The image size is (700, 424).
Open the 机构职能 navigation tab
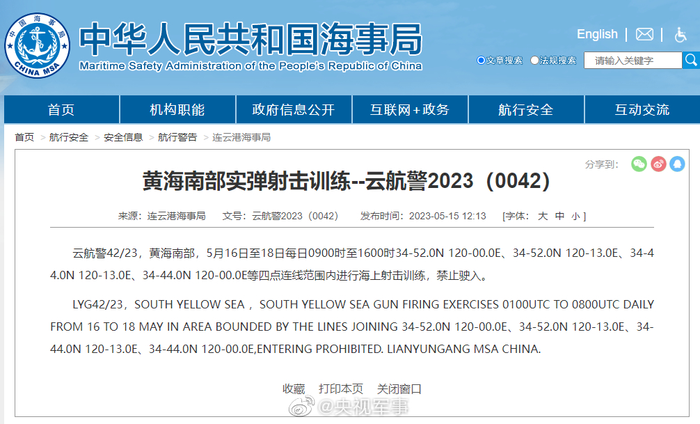click(177, 109)
